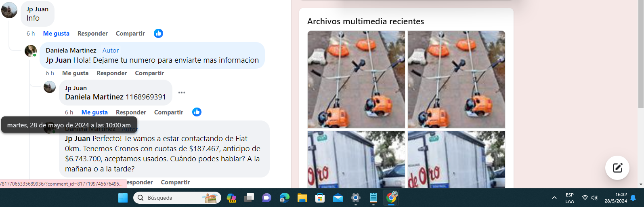Open Jp Juan profile name on Info comment
644x207 pixels.
(x=38, y=9)
